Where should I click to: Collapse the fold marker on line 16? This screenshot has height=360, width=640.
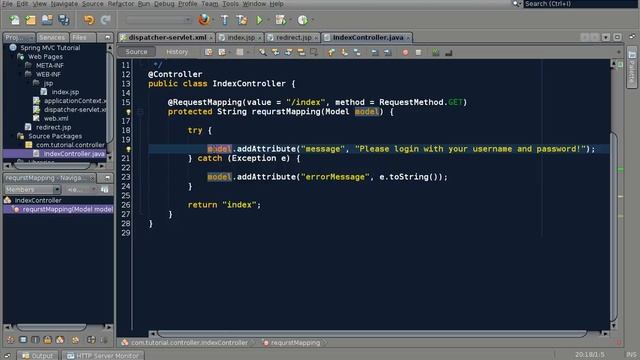pos(140,112)
